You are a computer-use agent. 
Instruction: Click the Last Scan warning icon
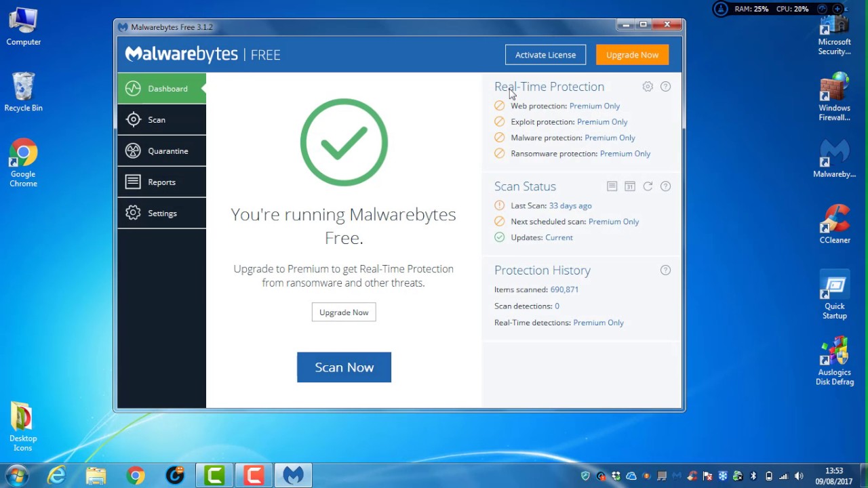[499, 205]
